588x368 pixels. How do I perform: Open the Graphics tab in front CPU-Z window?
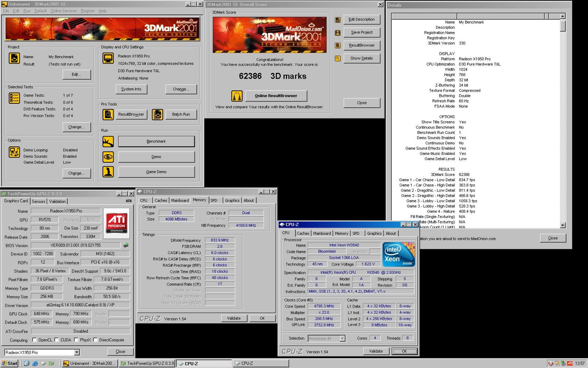click(x=374, y=233)
